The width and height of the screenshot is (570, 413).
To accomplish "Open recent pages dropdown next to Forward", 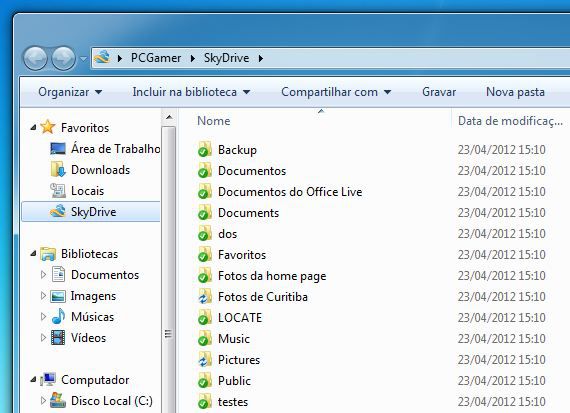I will tap(83, 58).
